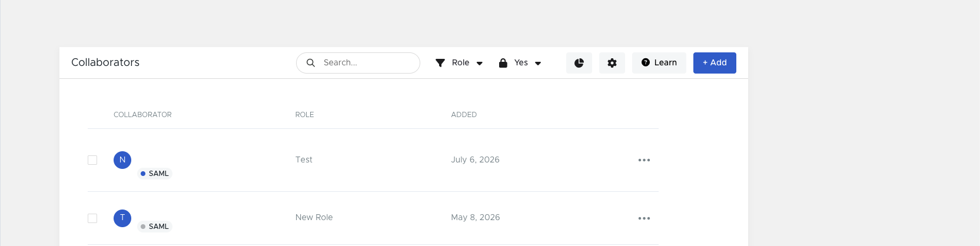Open collaborator settings gear icon

click(x=612, y=63)
